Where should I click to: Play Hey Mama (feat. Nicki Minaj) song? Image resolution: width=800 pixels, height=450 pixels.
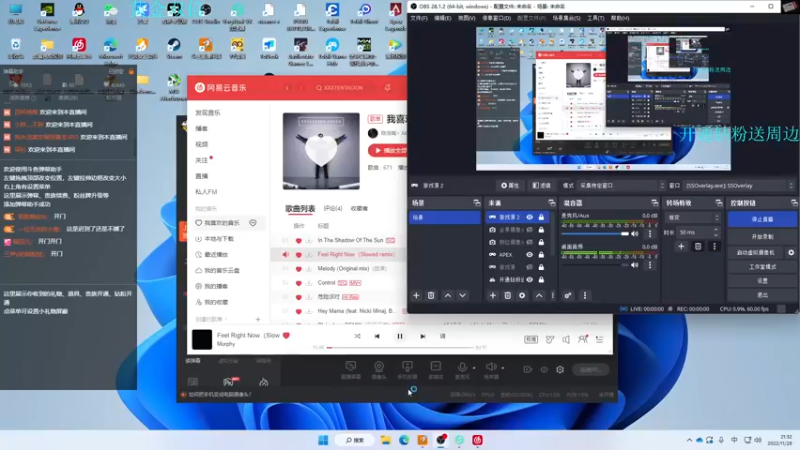click(x=356, y=311)
